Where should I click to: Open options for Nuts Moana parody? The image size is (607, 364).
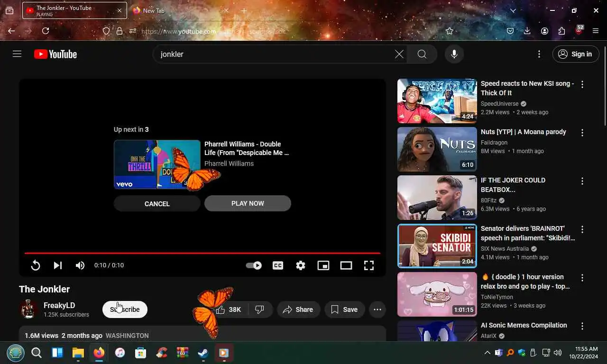(582, 133)
